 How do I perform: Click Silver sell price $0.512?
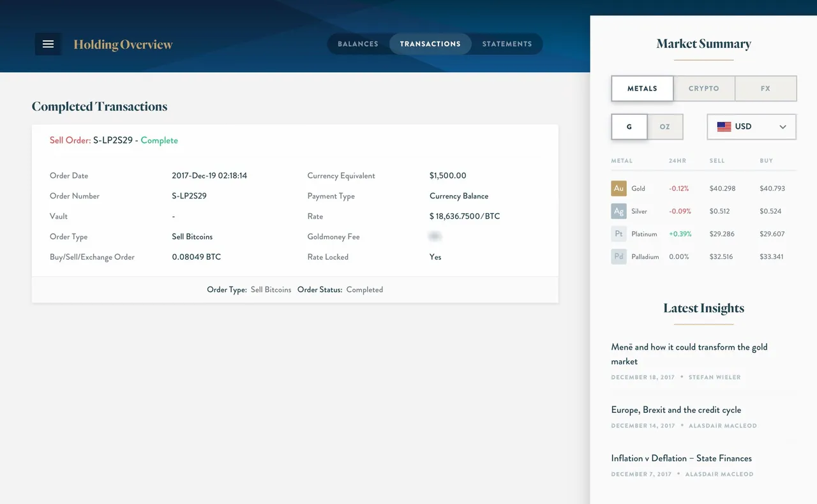click(719, 211)
